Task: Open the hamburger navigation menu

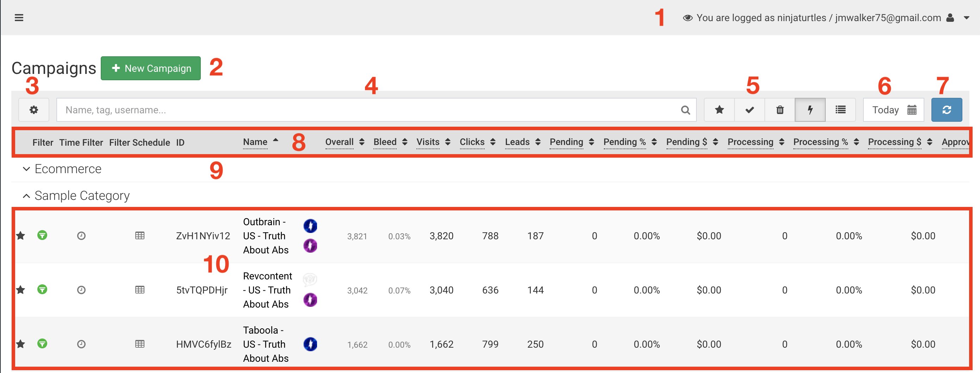Action: point(19,18)
